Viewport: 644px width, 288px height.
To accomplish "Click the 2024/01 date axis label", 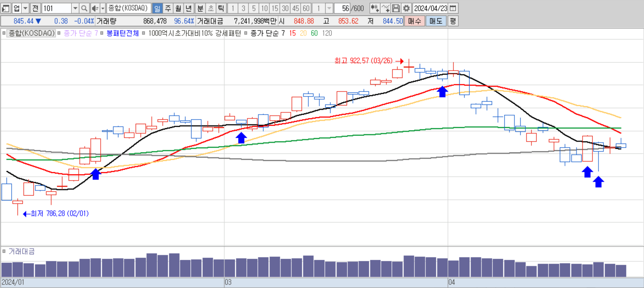I will click(x=13, y=283).
